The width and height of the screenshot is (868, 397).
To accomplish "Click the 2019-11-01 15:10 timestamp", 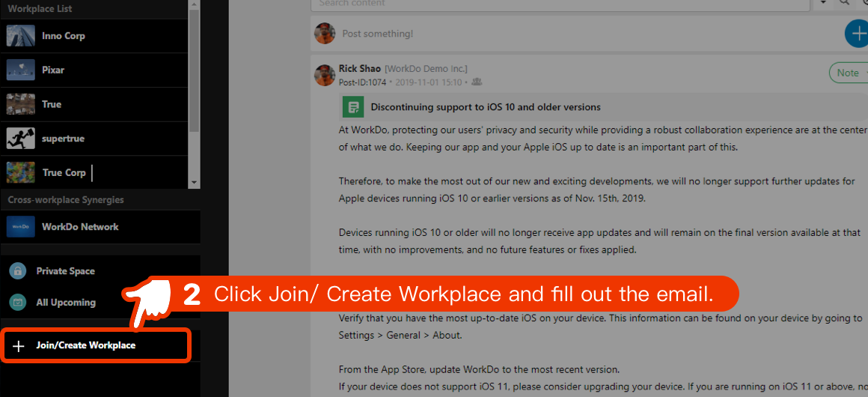I will coord(428,82).
